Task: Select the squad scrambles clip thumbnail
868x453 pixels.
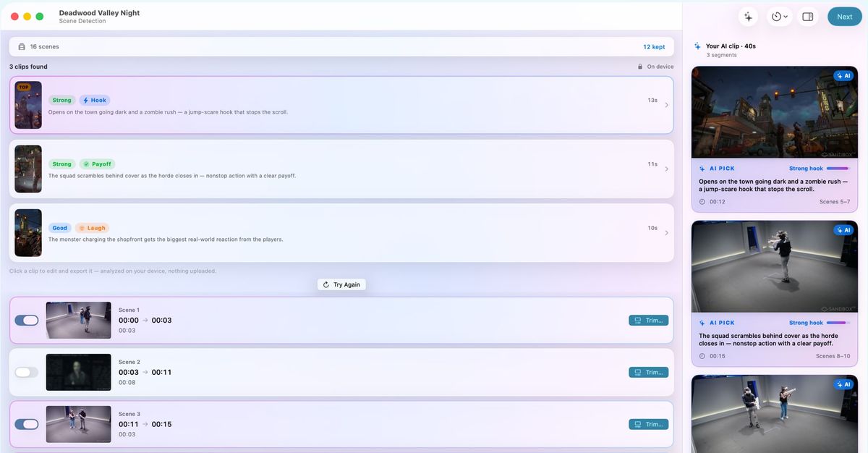Action: [x=28, y=169]
